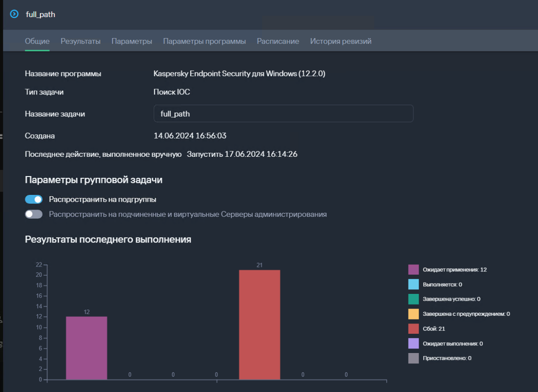The width and height of the screenshot is (538, 392).
Task: Open the Расписание tab
Action: click(x=278, y=41)
